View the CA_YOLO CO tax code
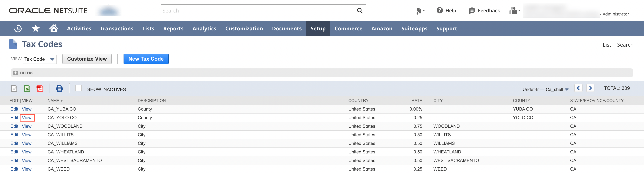 [x=26, y=117]
